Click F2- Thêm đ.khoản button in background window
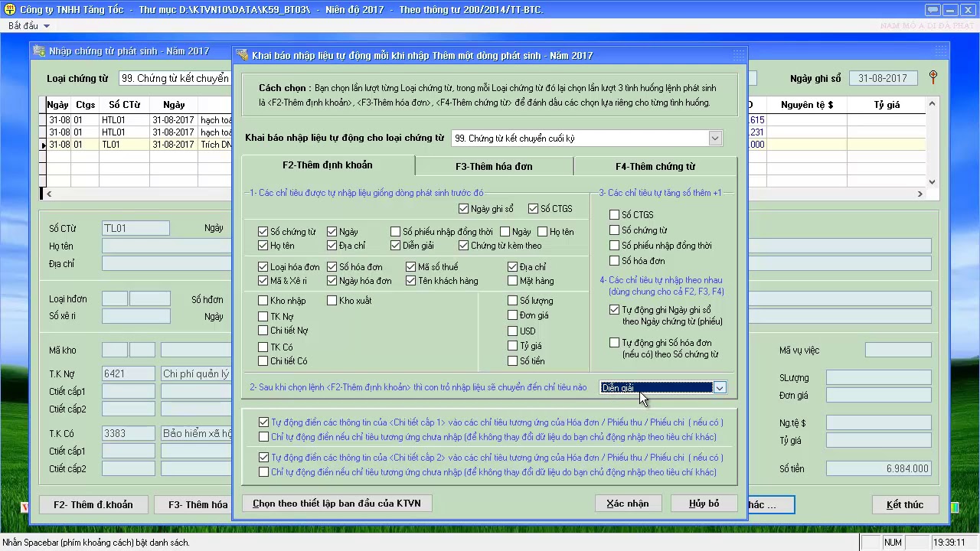 (93, 504)
